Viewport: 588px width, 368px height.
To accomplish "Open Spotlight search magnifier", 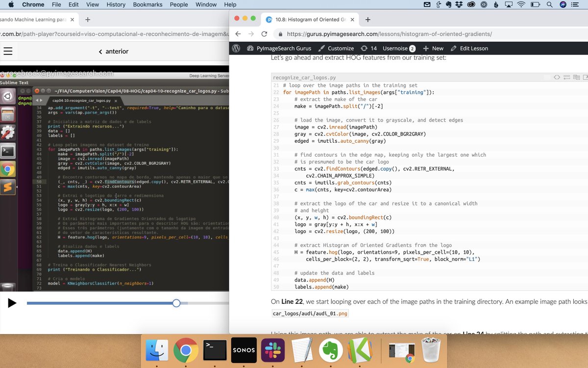I will (x=549, y=4).
